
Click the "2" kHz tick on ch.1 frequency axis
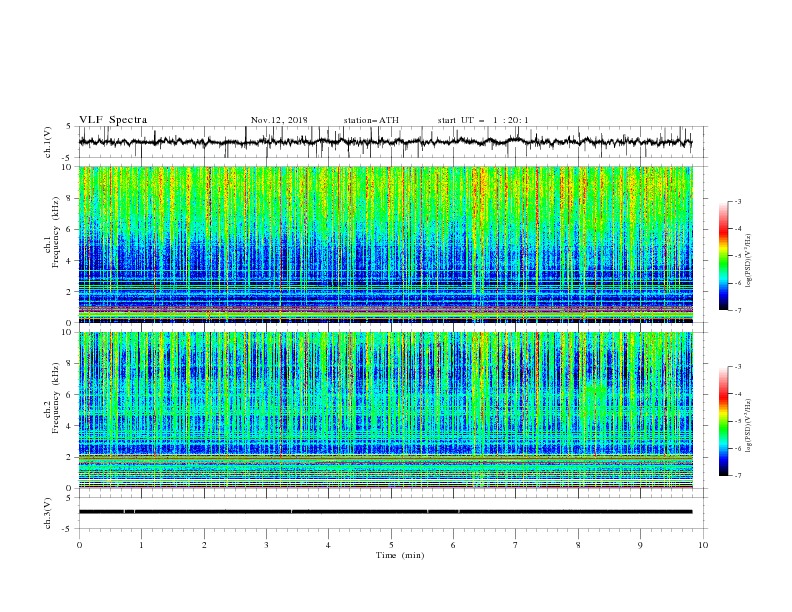(x=70, y=292)
